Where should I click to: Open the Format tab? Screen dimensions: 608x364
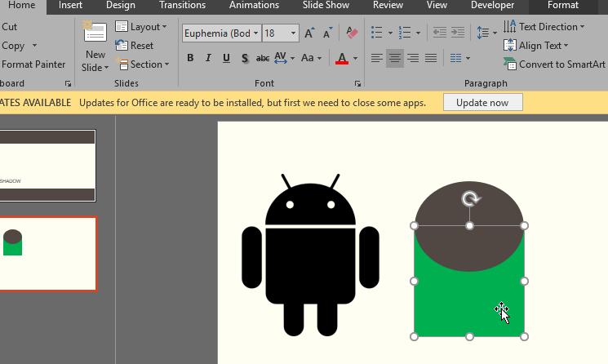click(563, 5)
